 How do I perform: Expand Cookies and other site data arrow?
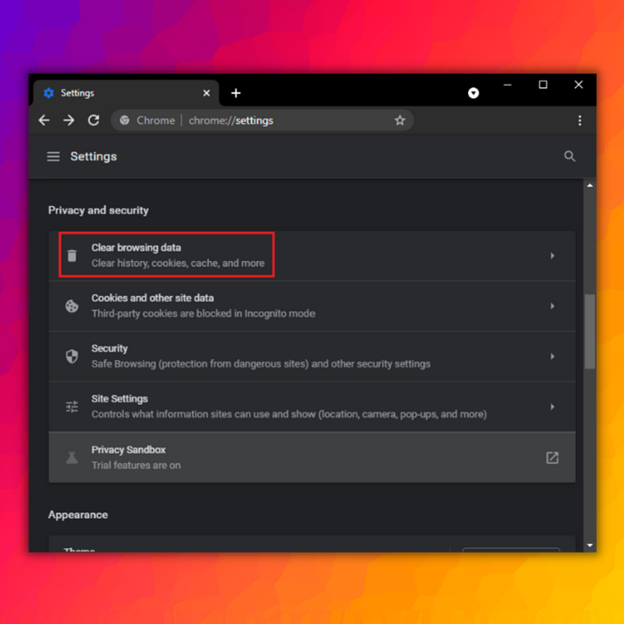[x=552, y=306]
